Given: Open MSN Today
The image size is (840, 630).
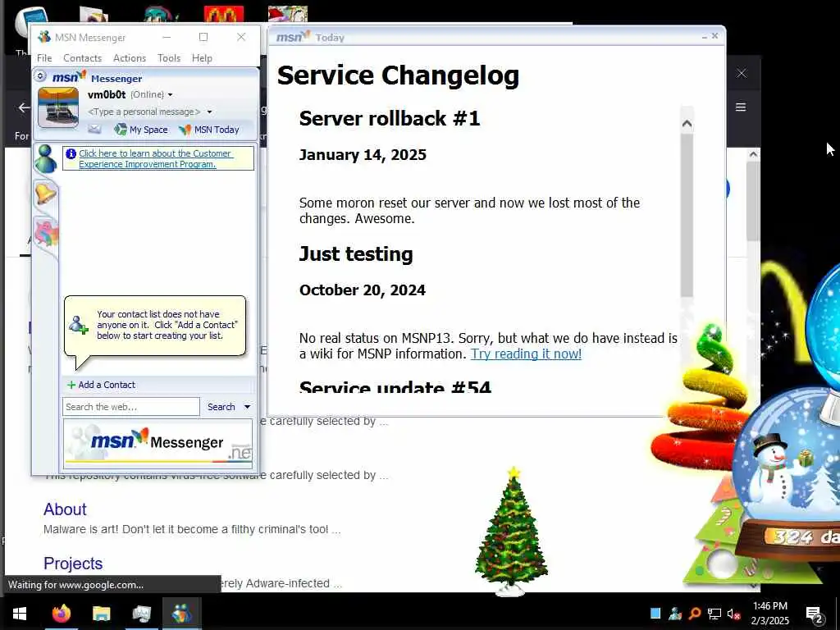Looking at the screenshot, I should tap(209, 130).
